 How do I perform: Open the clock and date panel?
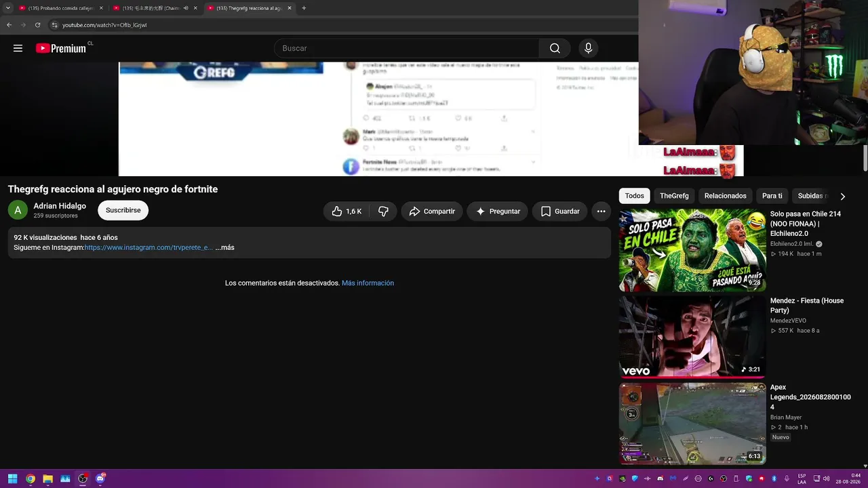(x=848, y=479)
